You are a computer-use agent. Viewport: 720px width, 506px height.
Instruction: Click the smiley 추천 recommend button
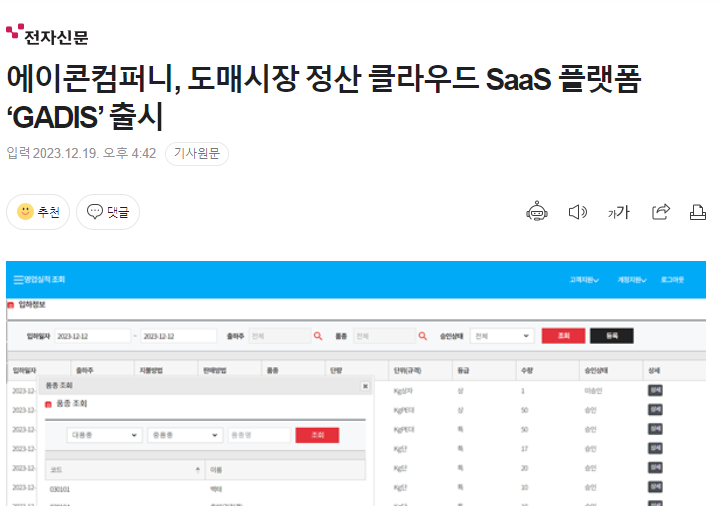point(38,212)
